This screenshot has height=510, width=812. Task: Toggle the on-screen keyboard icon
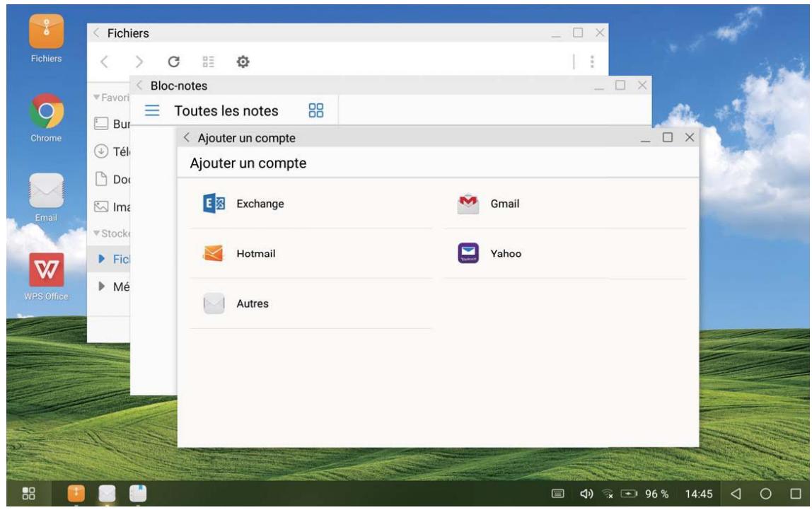coord(557,493)
